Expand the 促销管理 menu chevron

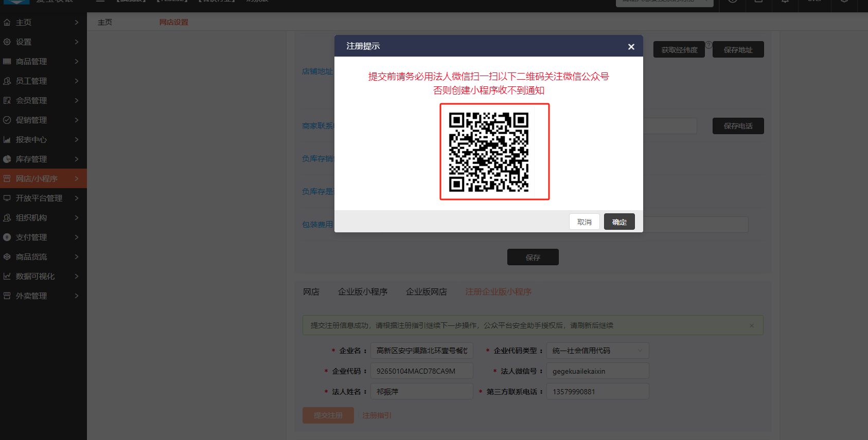coord(77,120)
